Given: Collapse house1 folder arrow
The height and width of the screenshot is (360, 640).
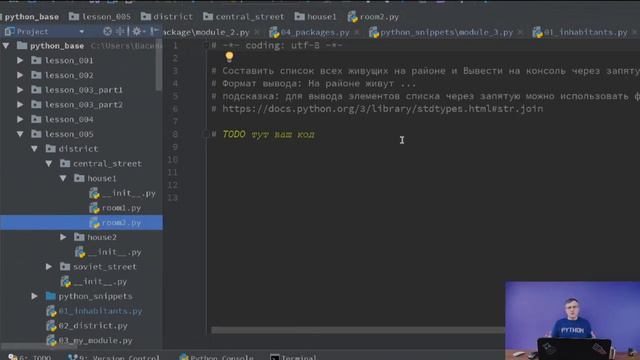Looking at the screenshot, I should [63, 178].
